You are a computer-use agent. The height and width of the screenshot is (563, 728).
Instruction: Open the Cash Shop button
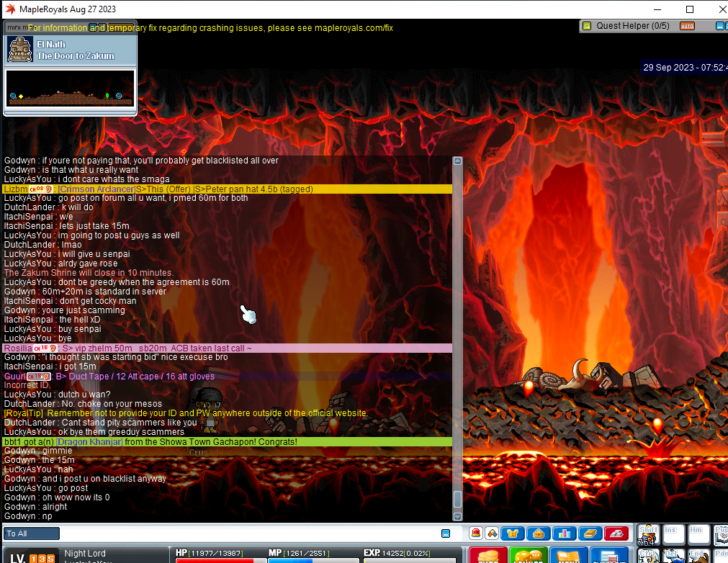488,557
